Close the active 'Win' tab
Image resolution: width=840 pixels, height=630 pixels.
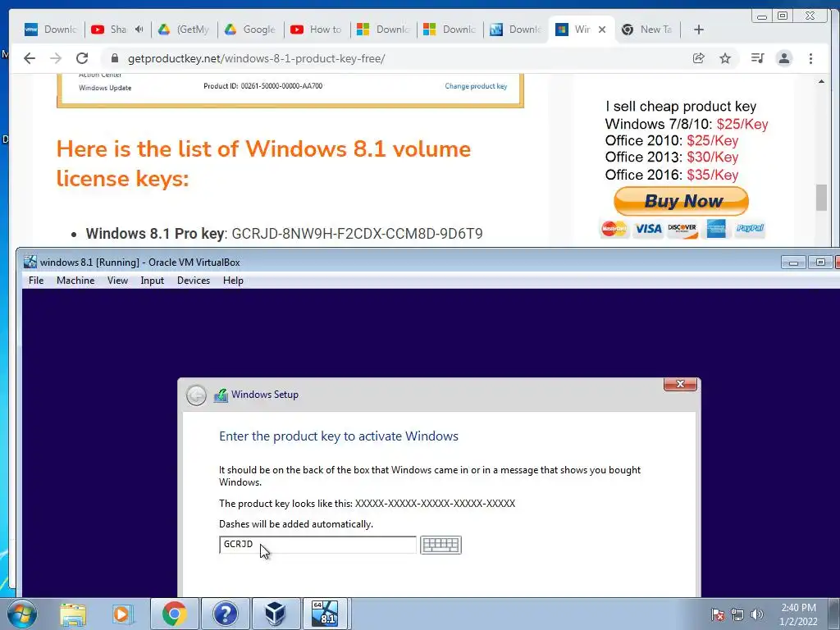pos(602,30)
